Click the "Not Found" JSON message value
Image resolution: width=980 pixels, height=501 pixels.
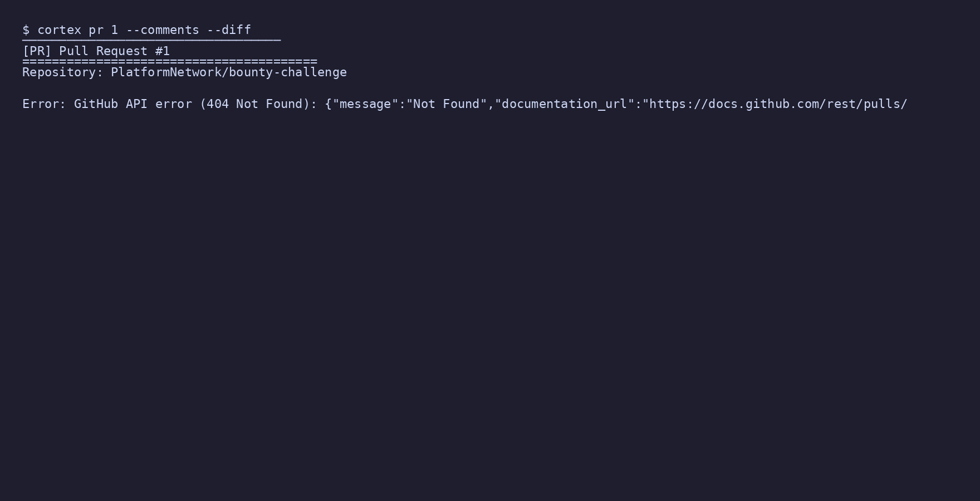[x=447, y=104]
